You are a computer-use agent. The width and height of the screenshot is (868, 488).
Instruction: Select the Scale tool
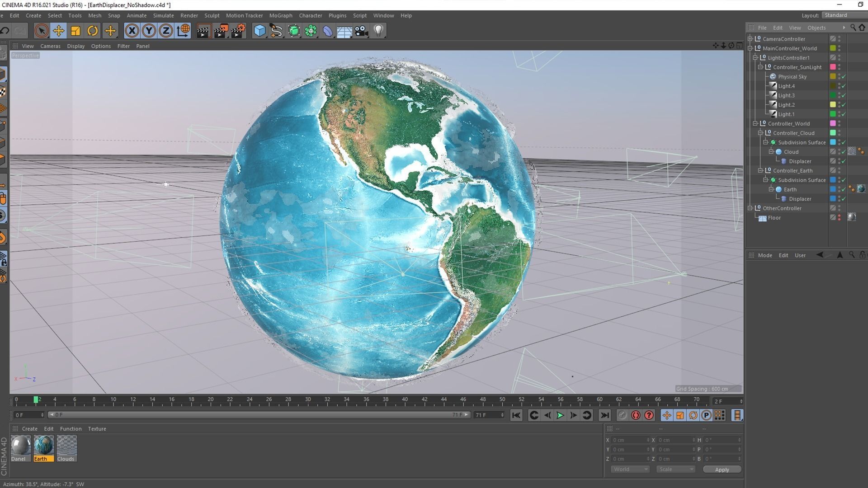pyautogui.click(x=75, y=31)
